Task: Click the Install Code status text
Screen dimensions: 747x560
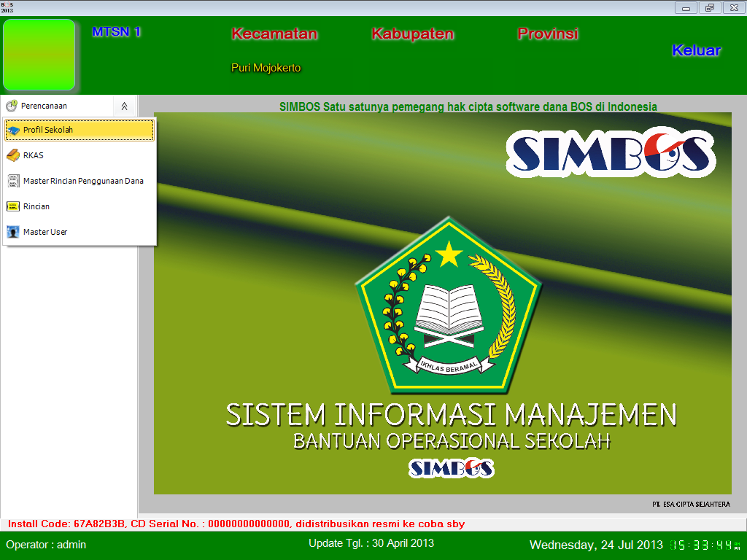Action: click(236, 524)
